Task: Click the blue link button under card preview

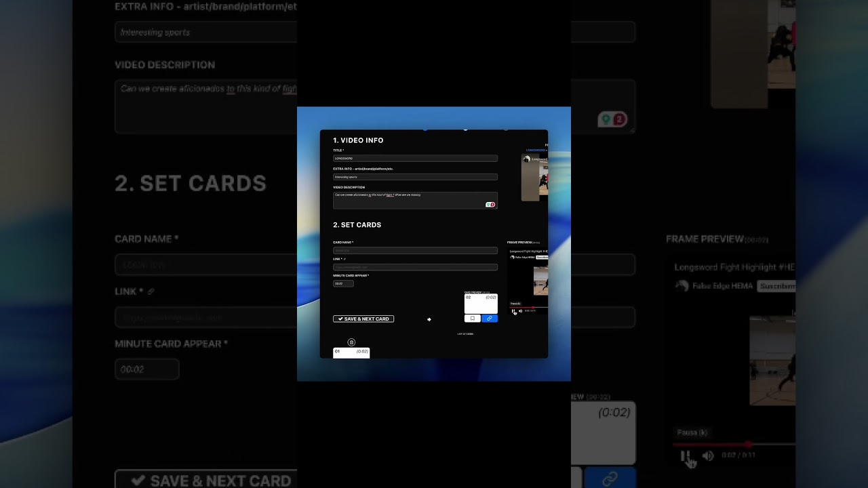Action: [489, 319]
